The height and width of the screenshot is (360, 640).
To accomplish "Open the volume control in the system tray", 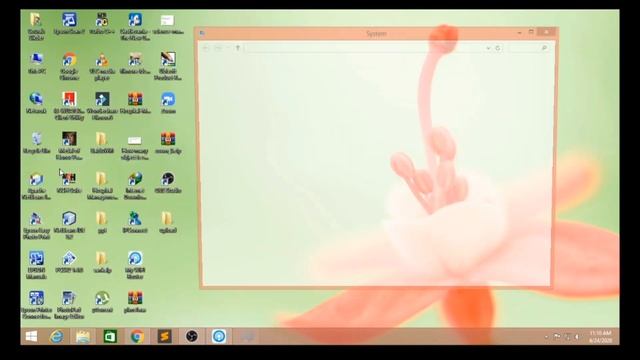I will 577,337.
